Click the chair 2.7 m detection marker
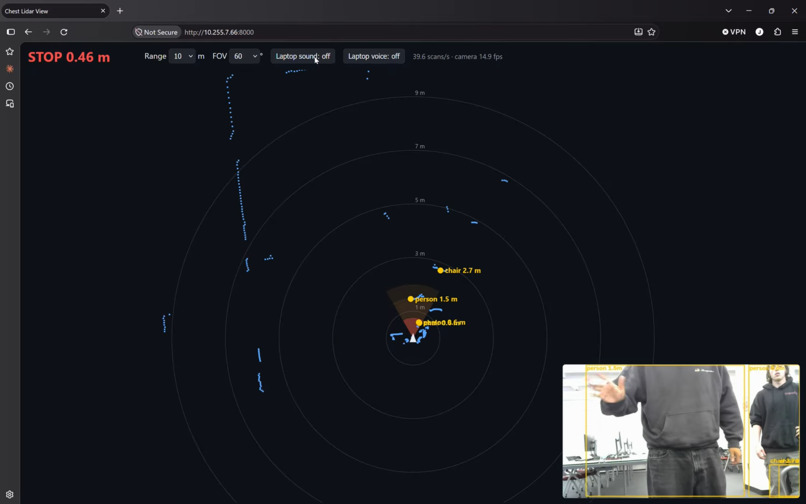 point(441,271)
